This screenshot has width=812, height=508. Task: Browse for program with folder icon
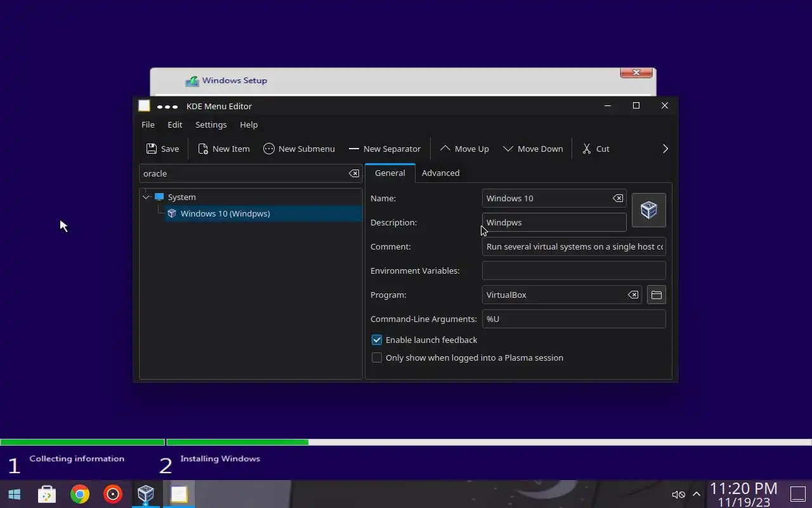[657, 295]
